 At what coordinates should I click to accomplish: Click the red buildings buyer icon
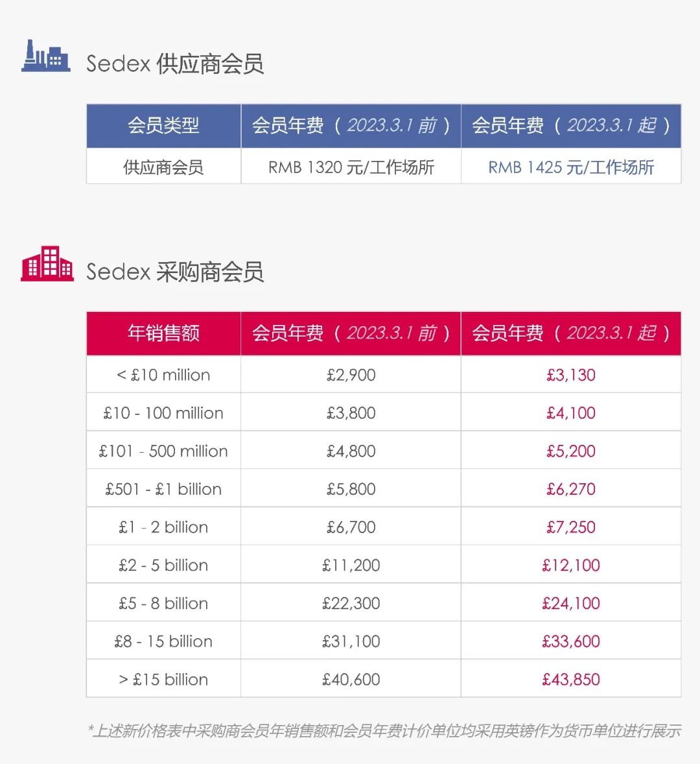click(47, 264)
